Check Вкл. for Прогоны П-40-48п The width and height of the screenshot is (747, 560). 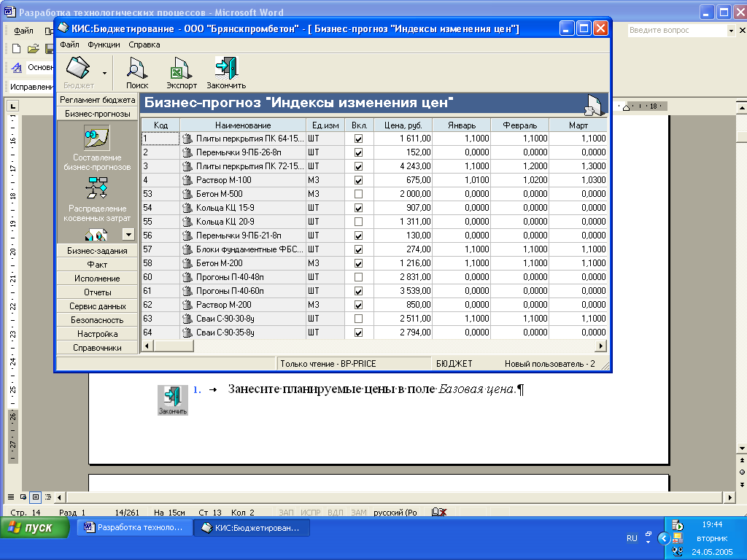[x=359, y=276]
